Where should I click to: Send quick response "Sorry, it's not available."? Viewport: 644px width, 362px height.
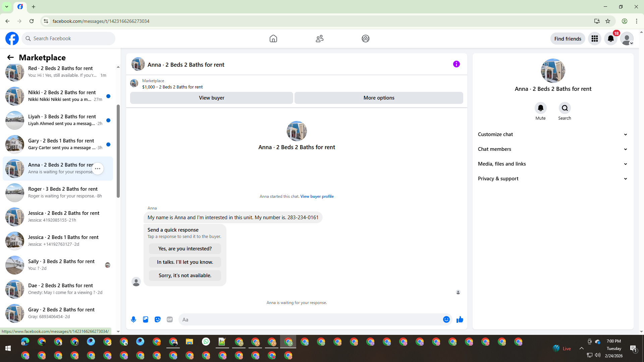click(185, 276)
